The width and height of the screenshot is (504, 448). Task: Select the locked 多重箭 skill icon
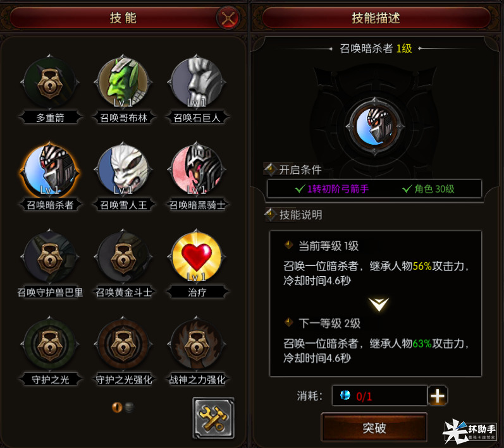[50, 83]
